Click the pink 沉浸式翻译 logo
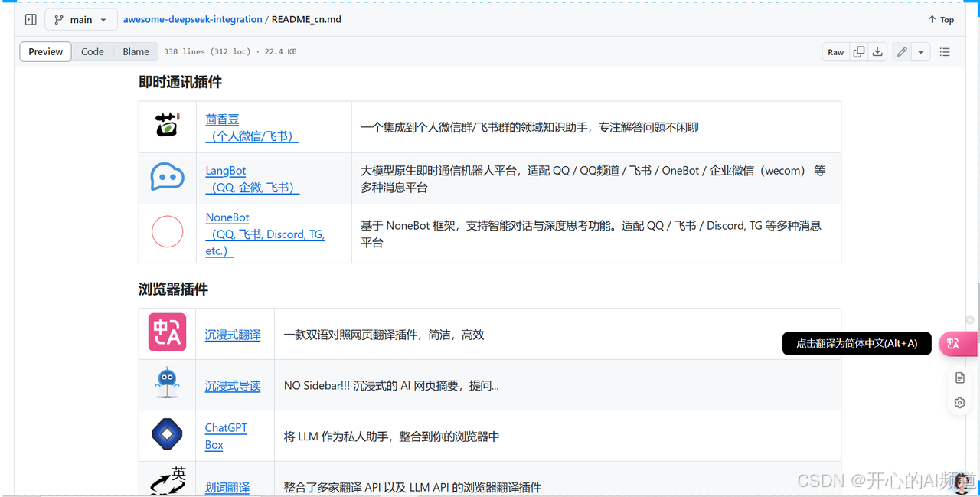 [x=167, y=333]
